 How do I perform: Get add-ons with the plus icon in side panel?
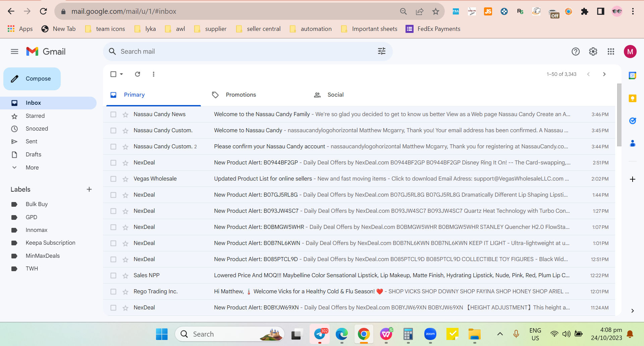click(633, 179)
